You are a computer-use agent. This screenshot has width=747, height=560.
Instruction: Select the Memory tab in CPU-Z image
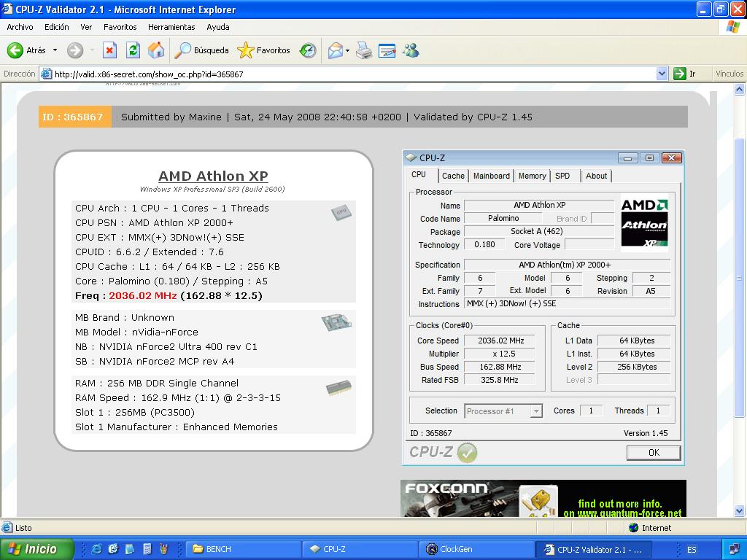click(532, 176)
